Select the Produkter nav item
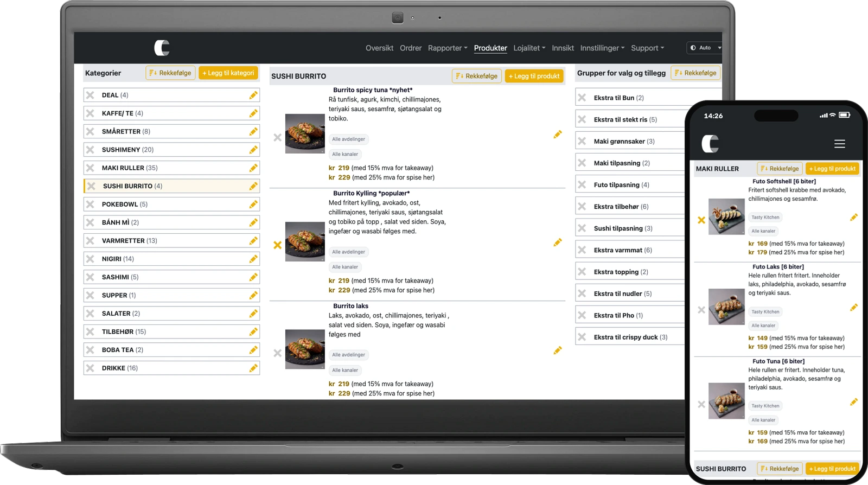The width and height of the screenshot is (868, 485). pyautogui.click(x=490, y=48)
